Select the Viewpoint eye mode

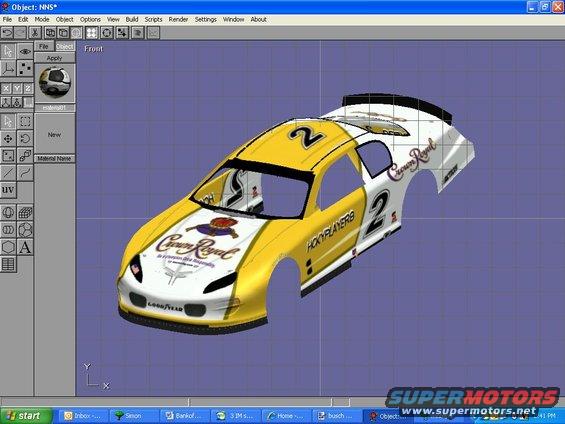point(25,52)
